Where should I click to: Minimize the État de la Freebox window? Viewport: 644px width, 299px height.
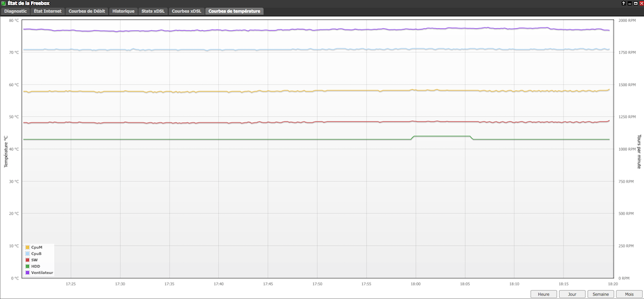[x=629, y=3]
